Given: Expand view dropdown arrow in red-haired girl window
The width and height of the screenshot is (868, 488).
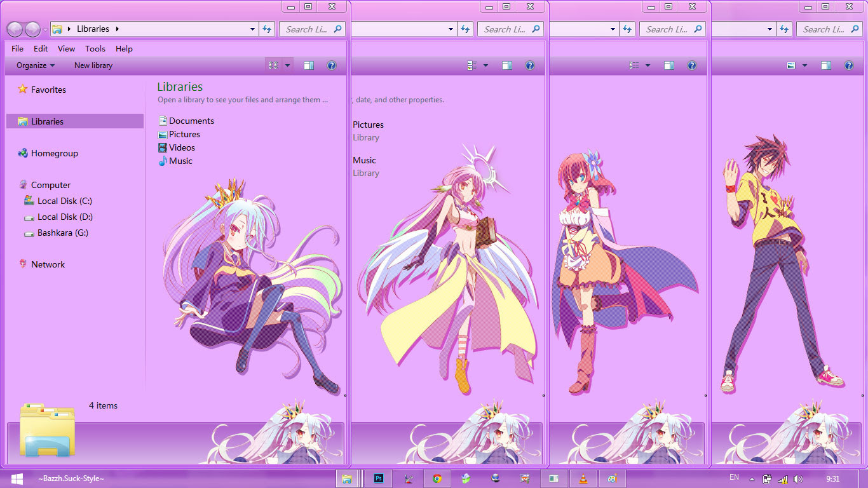Looking at the screenshot, I should (x=648, y=65).
